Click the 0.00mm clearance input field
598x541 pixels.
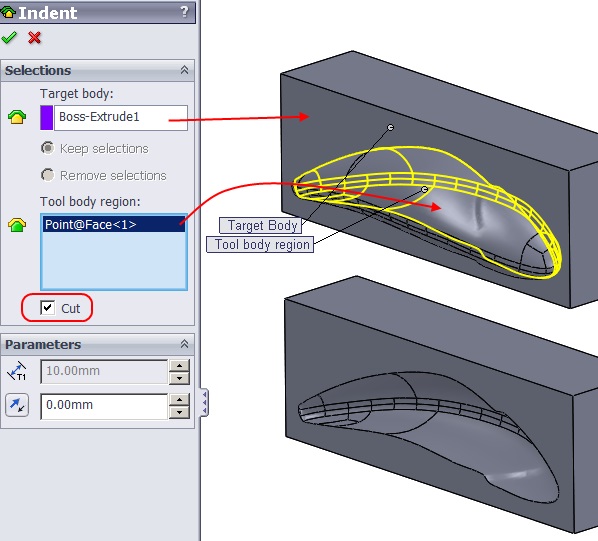(x=104, y=406)
